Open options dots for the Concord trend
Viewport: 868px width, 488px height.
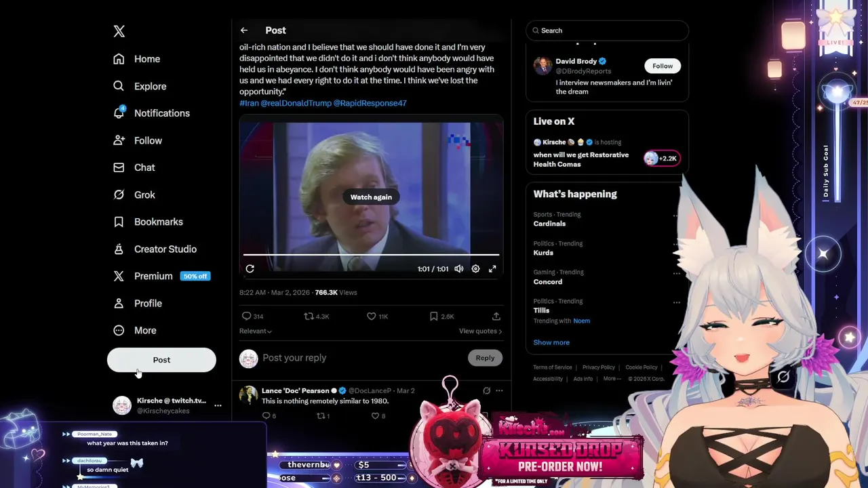click(x=676, y=274)
